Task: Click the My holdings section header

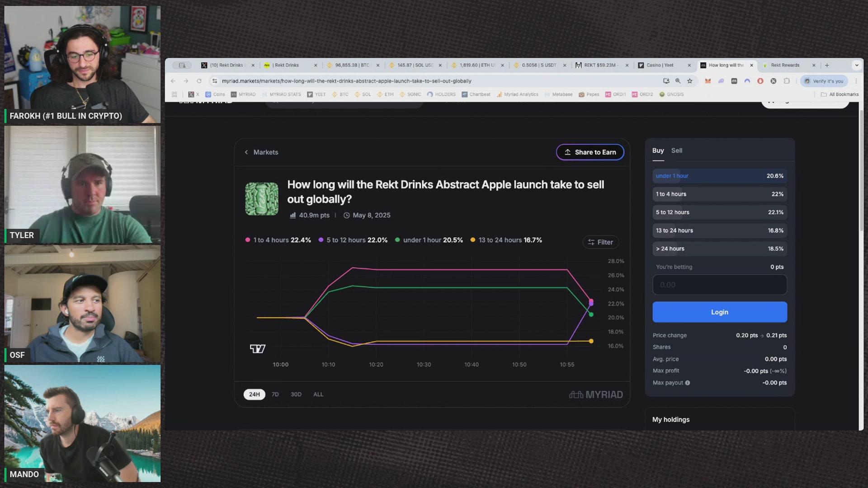Action: [x=671, y=420]
